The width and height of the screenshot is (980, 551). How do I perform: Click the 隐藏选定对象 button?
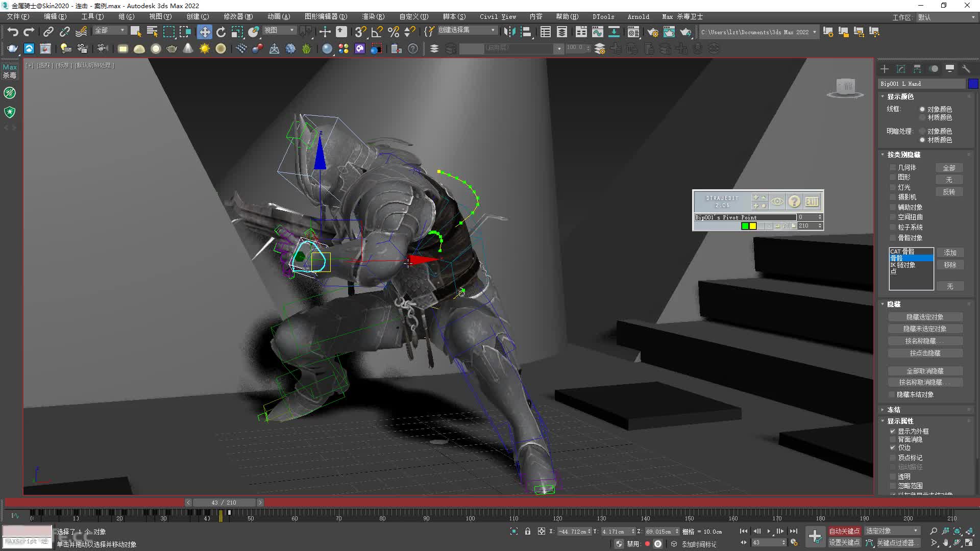point(925,317)
